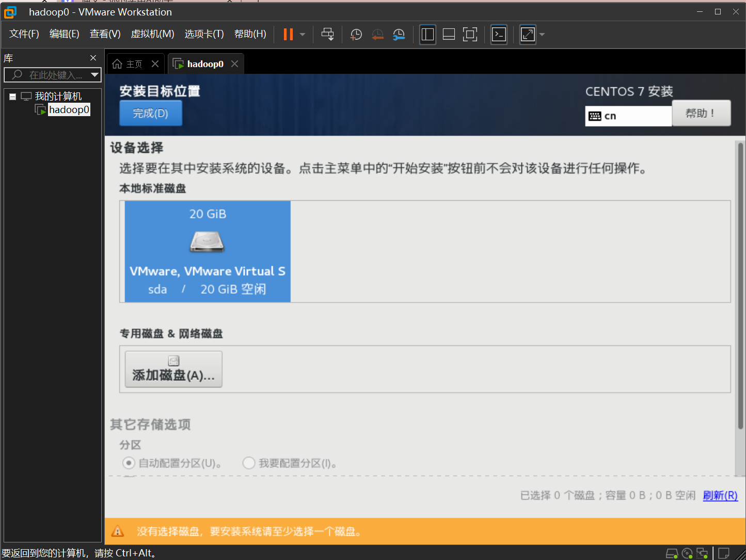The image size is (746, 560).
Task: Take a snapshot of the VM
Action: tap(356, 35)
